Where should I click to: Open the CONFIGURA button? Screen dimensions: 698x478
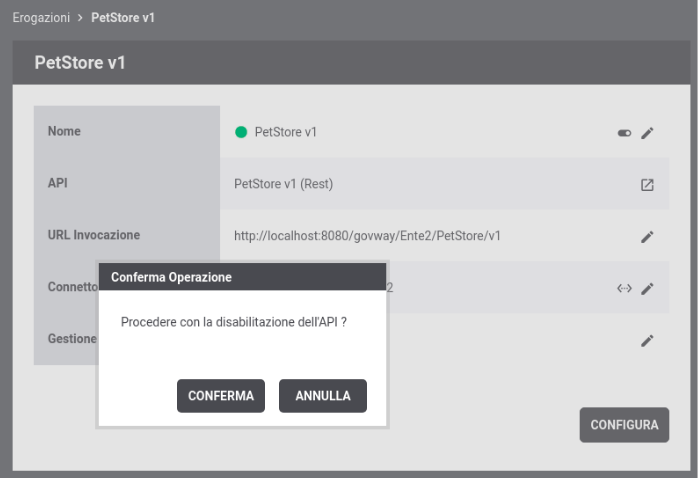coord(624,425)
